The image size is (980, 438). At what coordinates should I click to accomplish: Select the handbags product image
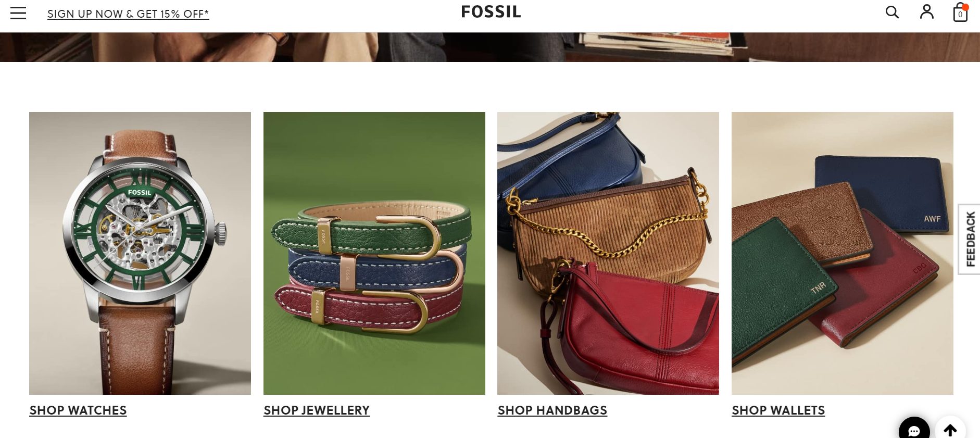[x=608, y=253]
